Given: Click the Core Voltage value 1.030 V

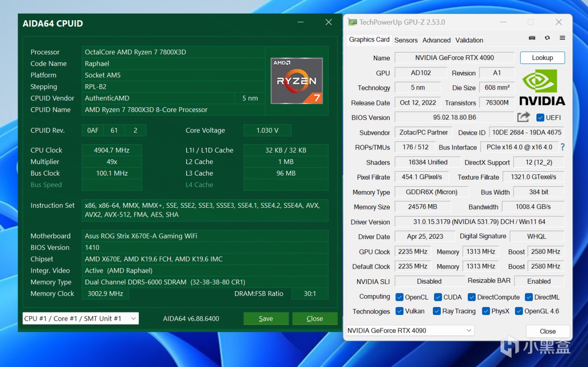Looking at the screenshot, I should (x=268, y=130).
